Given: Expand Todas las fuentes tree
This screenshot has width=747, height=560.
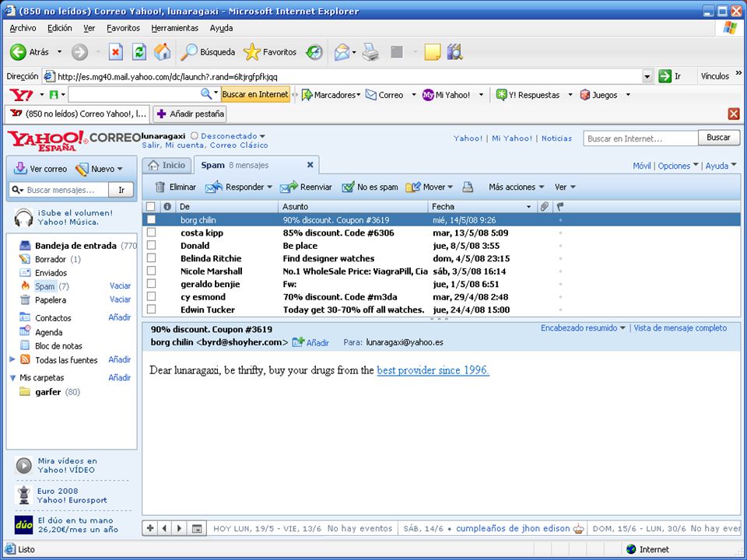Looking at the screenshot, I should (12, 359).
